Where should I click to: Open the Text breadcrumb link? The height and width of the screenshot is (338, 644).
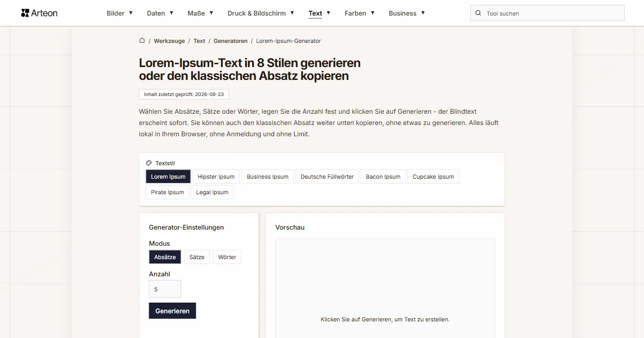pos(199,41)
